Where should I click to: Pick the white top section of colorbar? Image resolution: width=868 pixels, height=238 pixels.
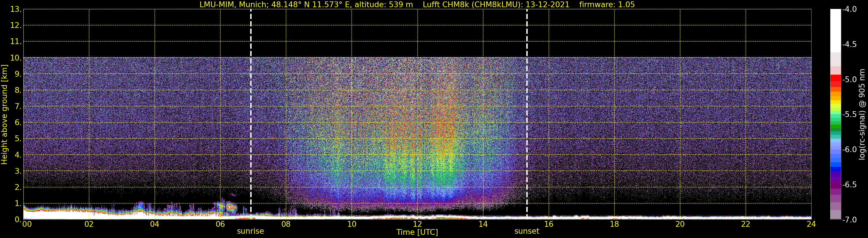835,30
